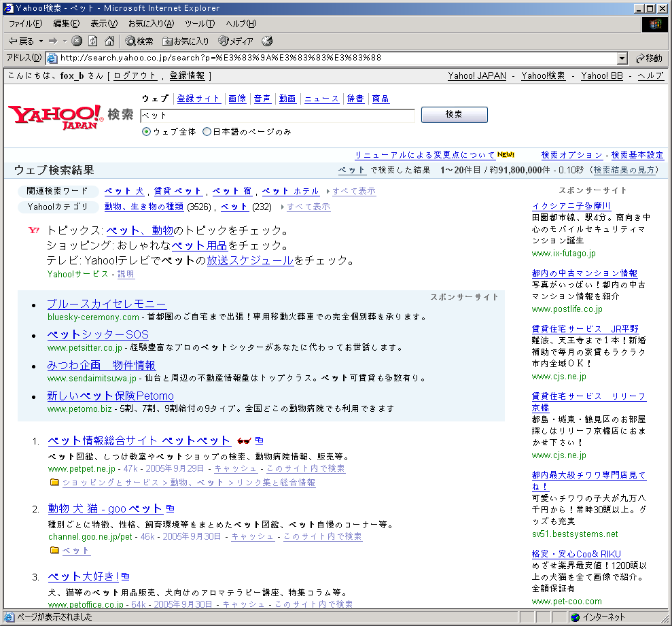Viewport: 672px width, 626px height.
Task: Click the Stop loading toolbar icon
Action: pos(77,41)
